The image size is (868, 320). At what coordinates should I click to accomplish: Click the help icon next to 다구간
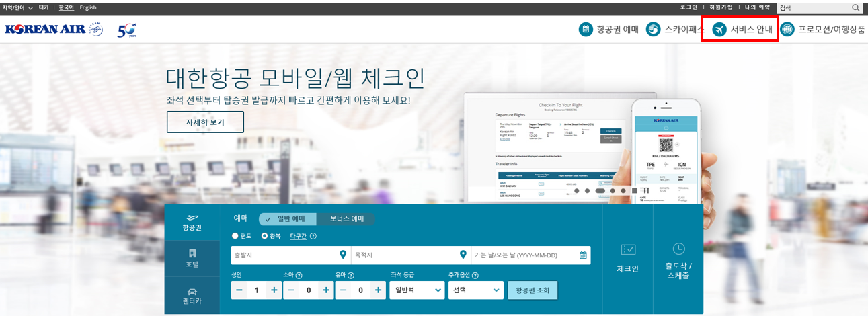tap(313, 236)
